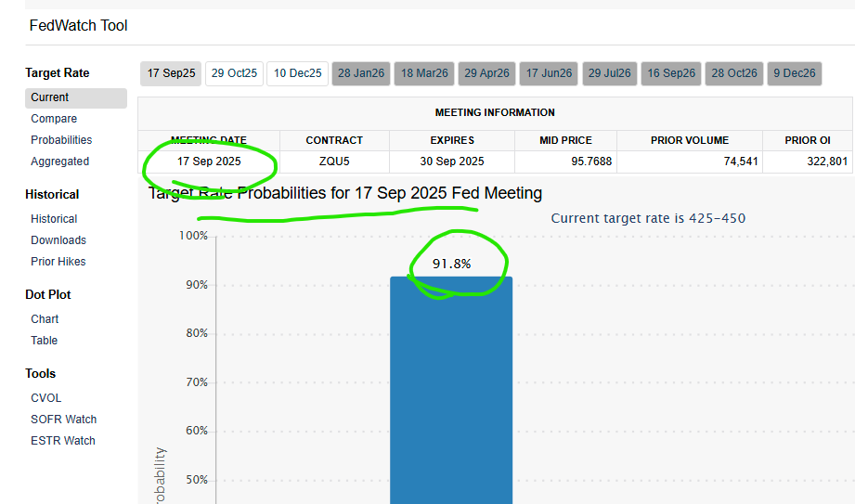Click the 322,801 prior OI cell
The image size is (855, 504).
808,162
